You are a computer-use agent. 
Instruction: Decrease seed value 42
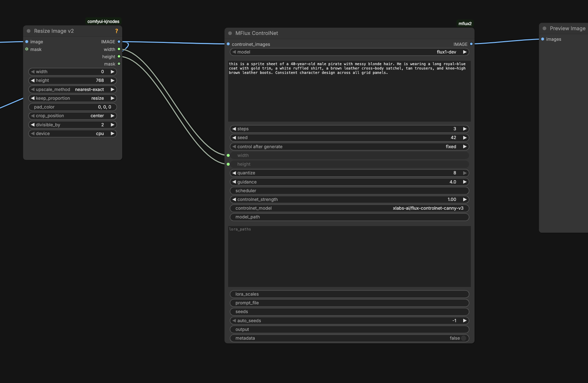234,138
